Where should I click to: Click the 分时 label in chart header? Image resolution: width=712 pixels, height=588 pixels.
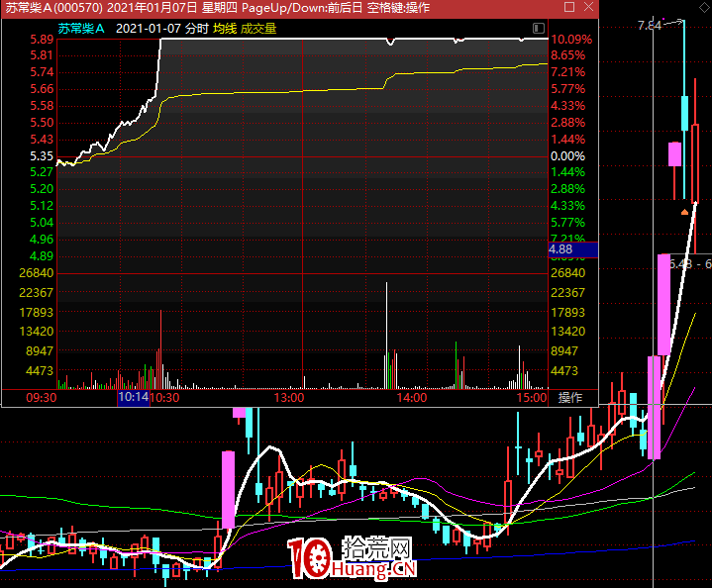[x=197, y=29]
